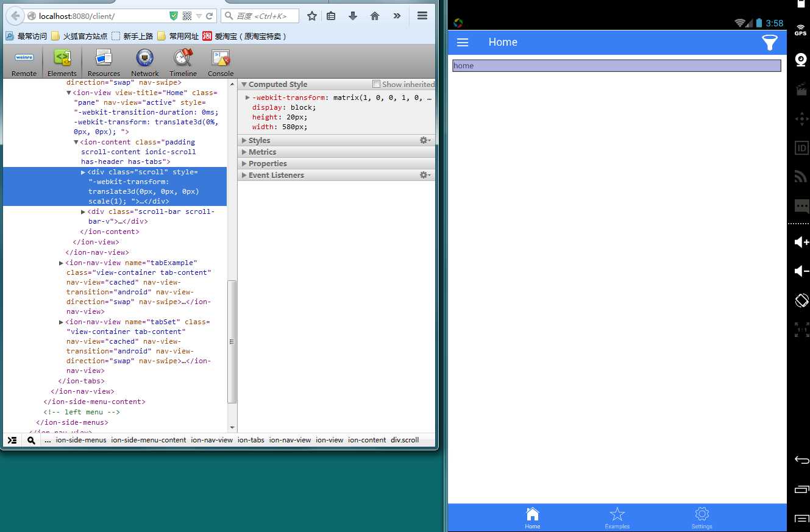The width and height of the screenshot is (810, 532).
Task: Select ion-side-menu-content in the breadcrumb
Action: point(149,440)
